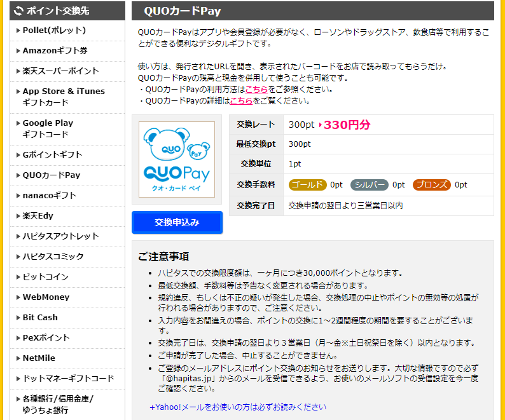
Task: Click the 交換レート table label
Action: (x=256, y=125)
